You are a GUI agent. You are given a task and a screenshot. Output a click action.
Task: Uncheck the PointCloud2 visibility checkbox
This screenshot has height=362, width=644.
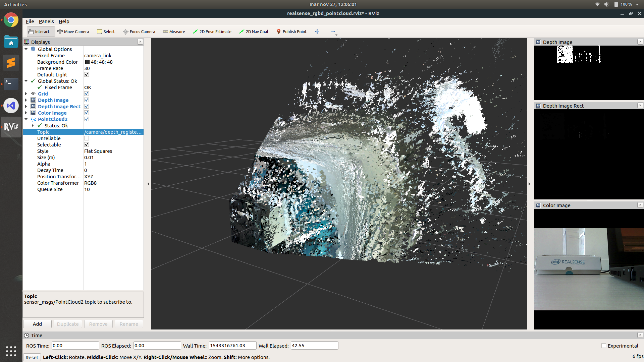[86, 119]
